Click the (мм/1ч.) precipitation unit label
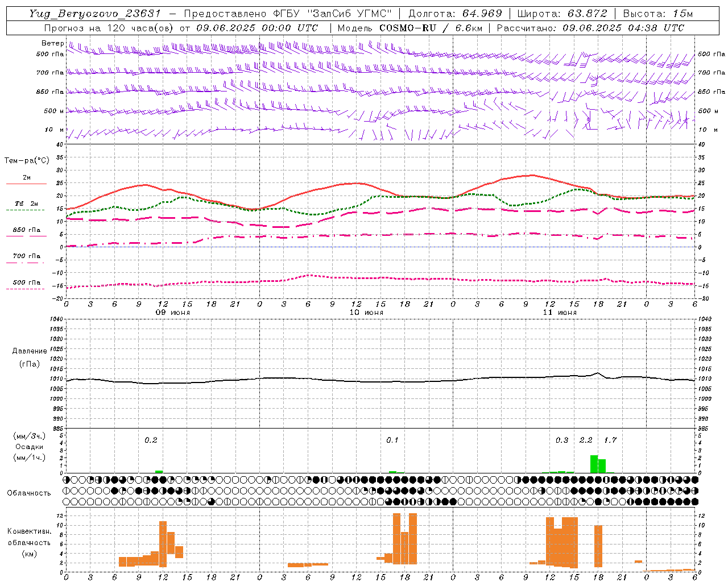The image size is (728, 582). (x=30, y=458)
